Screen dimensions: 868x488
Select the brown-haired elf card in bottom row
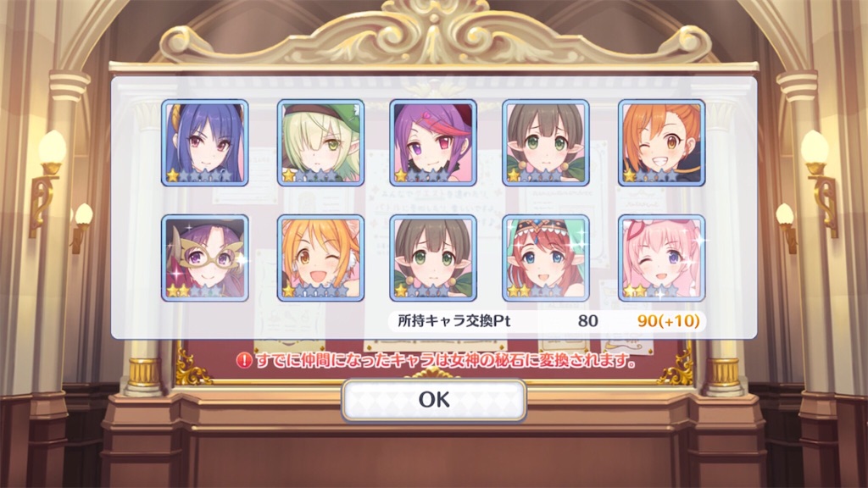pos(433,258)
